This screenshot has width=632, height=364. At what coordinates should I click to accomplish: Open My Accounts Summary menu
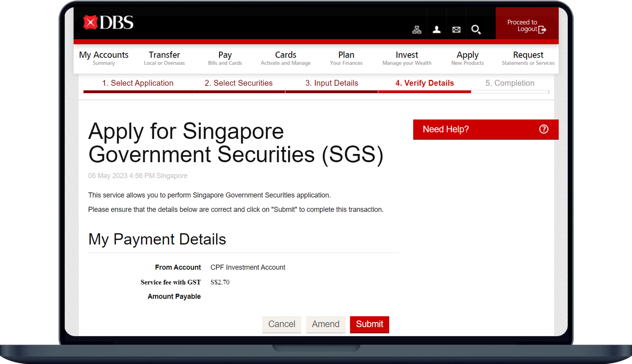104,58
